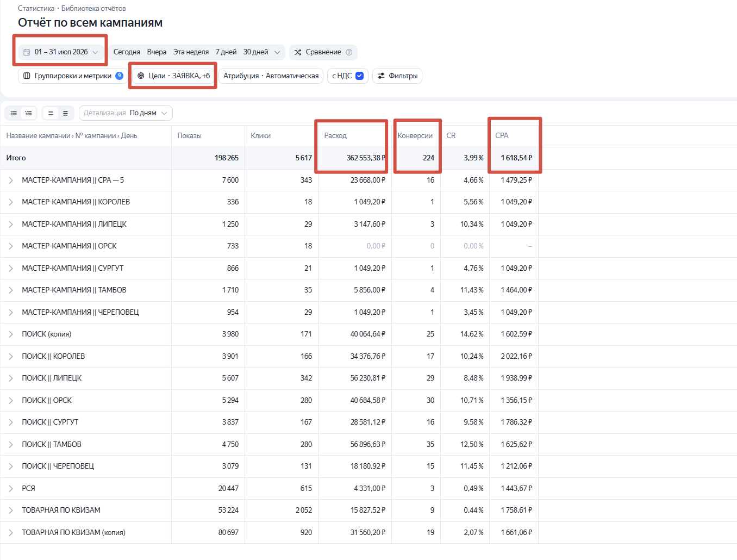
Task: Click the Сравнение button
Action: point(323,52)
